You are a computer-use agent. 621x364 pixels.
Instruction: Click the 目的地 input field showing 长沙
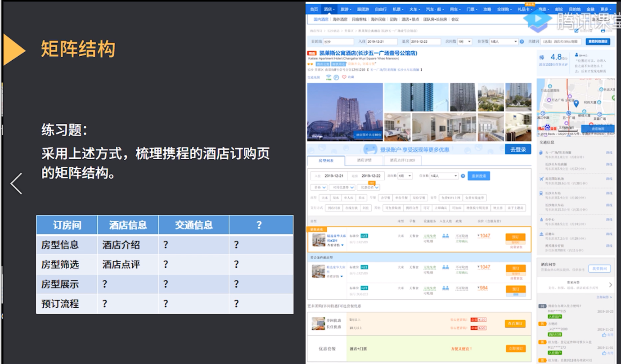(x=339, y=41)
